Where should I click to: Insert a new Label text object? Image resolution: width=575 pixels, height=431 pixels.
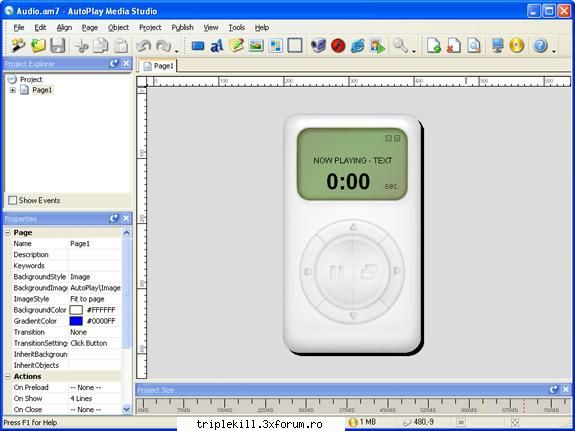pyautogui.click(x=217, y=46)
